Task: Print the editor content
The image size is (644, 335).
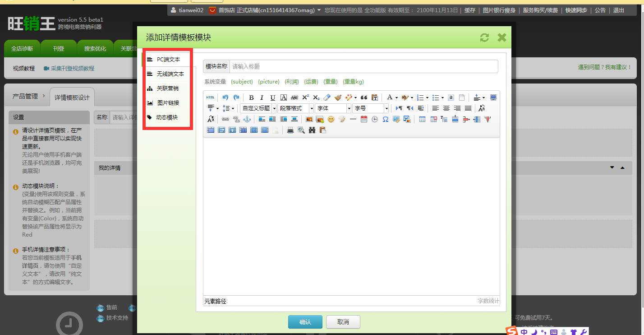Action: (290, 130)
